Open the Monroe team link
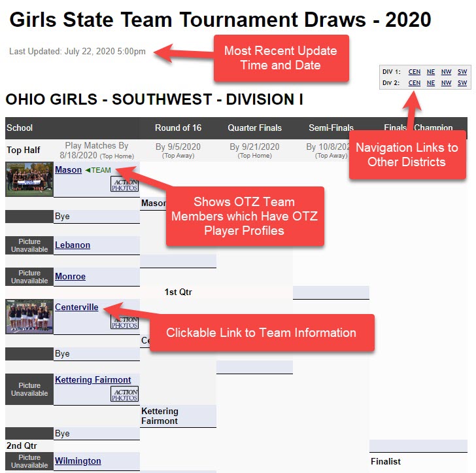 [x=70, y=277]
